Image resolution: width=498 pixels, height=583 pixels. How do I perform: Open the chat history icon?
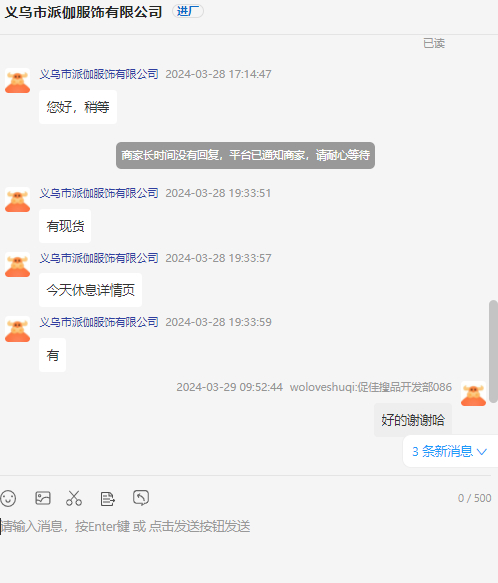tap(141, 498)
